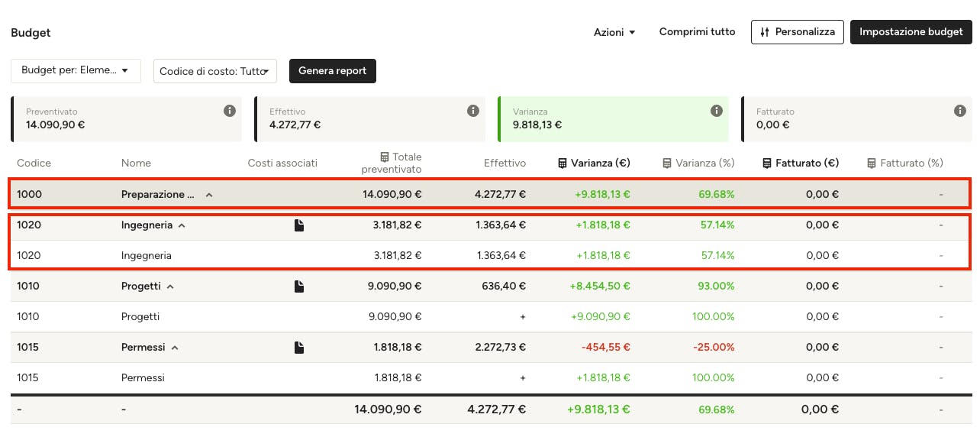Click the info icon on the Effettivo card
The height and width of the screenshot is (437, 980).
coord(473,111)
